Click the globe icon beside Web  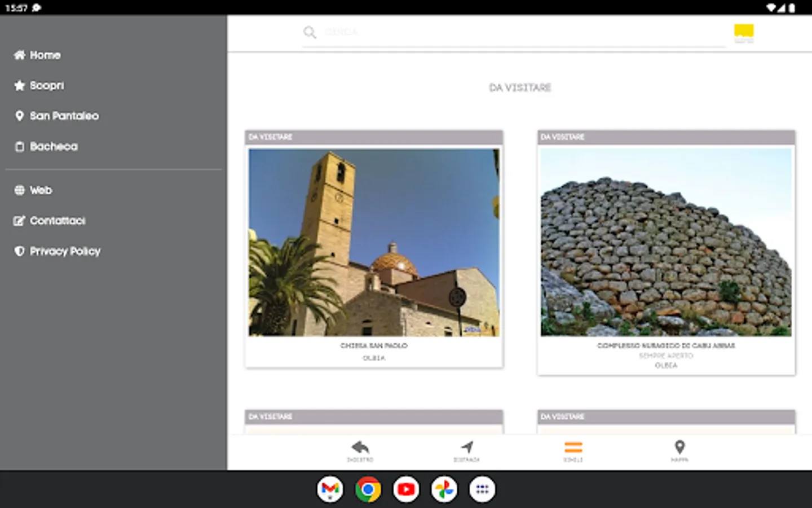20,190
